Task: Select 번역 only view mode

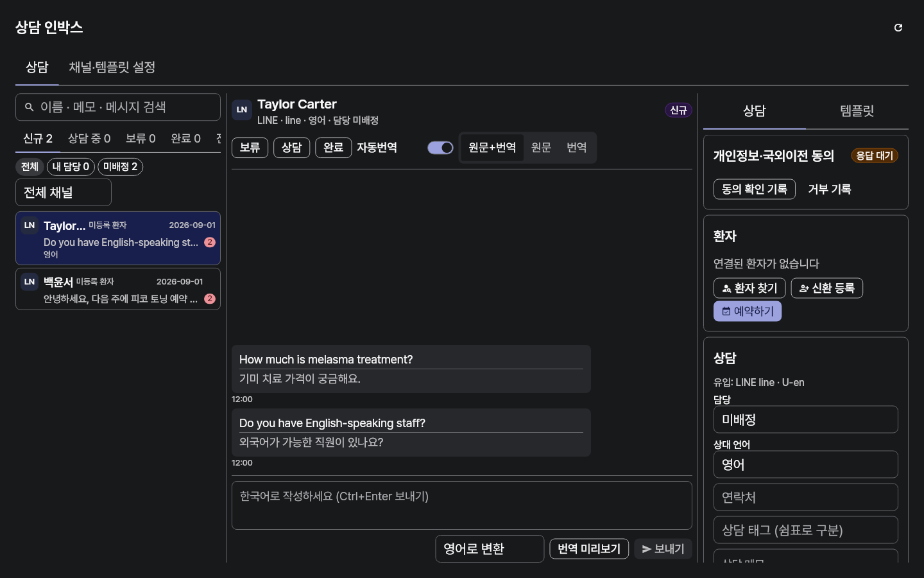Action: click(577, 148)
